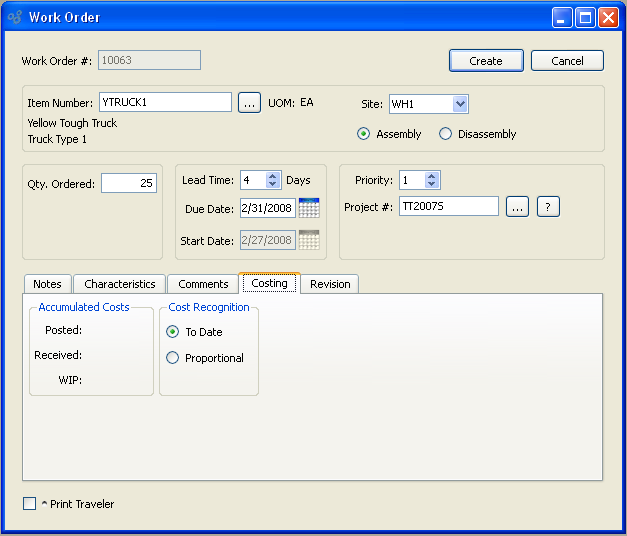Click the Item Number field YTRUCK1
The height and width of the screenshot is (536, 627).
(165, 102)
